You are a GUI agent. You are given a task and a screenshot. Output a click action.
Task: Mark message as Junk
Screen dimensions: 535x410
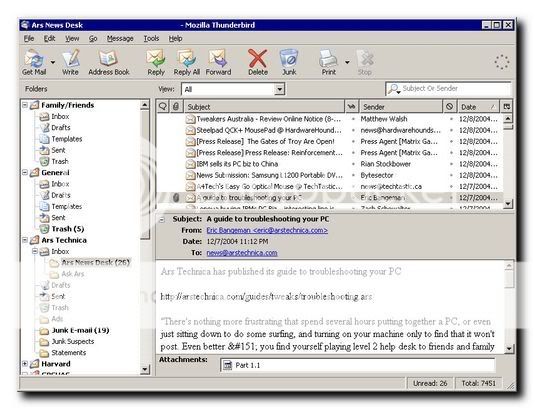tap(289, 62)
